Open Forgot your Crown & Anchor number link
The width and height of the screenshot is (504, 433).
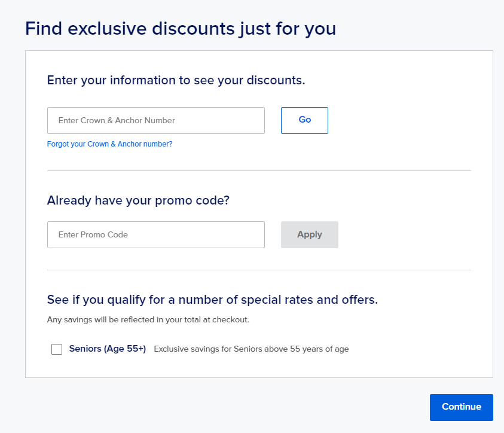tap(109, 144)
